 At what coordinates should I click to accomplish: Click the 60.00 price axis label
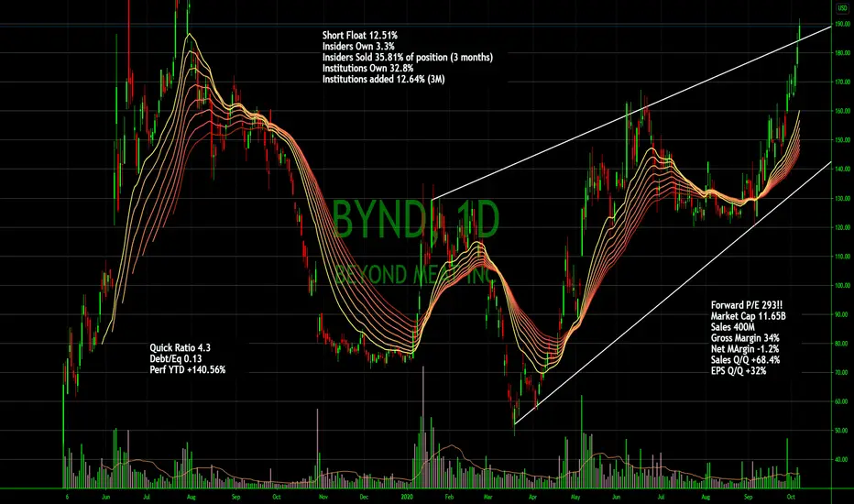pos(842,401)
